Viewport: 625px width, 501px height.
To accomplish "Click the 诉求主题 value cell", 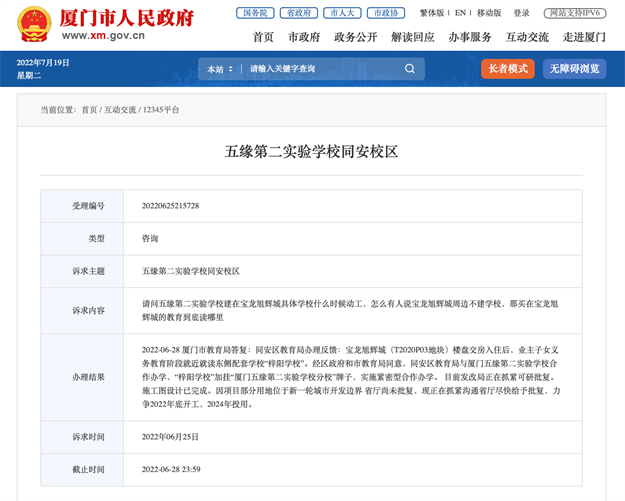I will (353, 271).
